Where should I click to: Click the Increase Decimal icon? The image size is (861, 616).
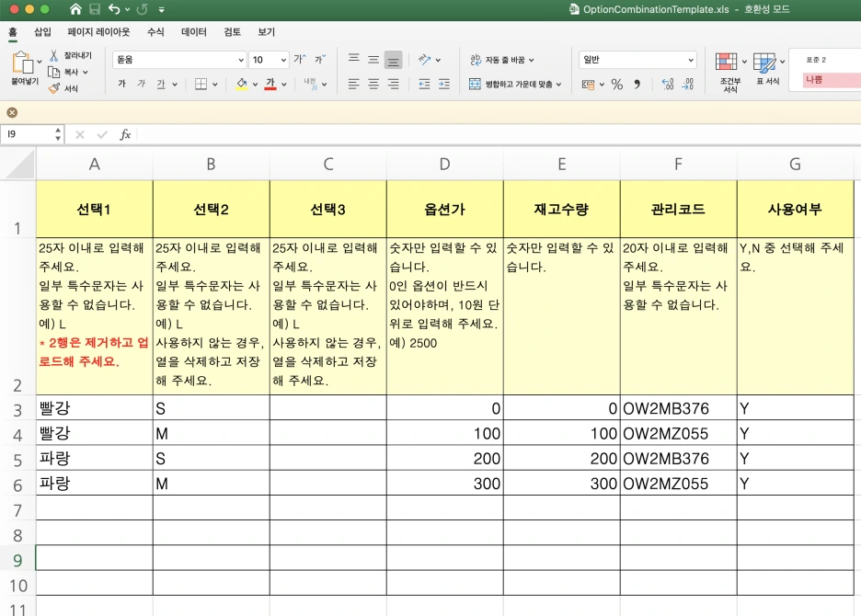click(668, 84)
